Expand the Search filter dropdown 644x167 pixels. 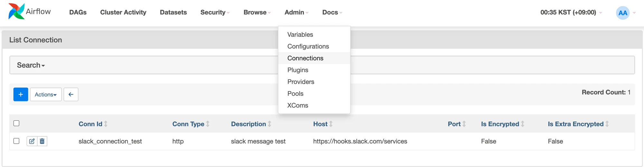(x=31, y=65)
